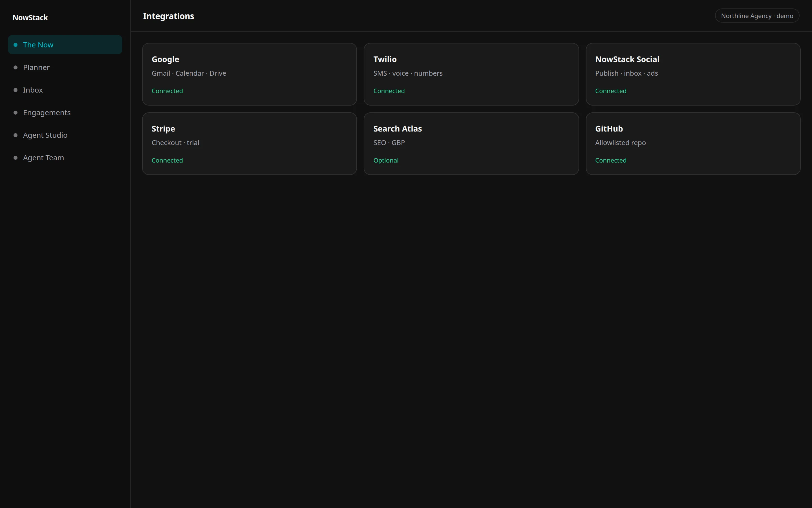
Task: Click 'SMS · voice · numbers' description
Action: 408,73
